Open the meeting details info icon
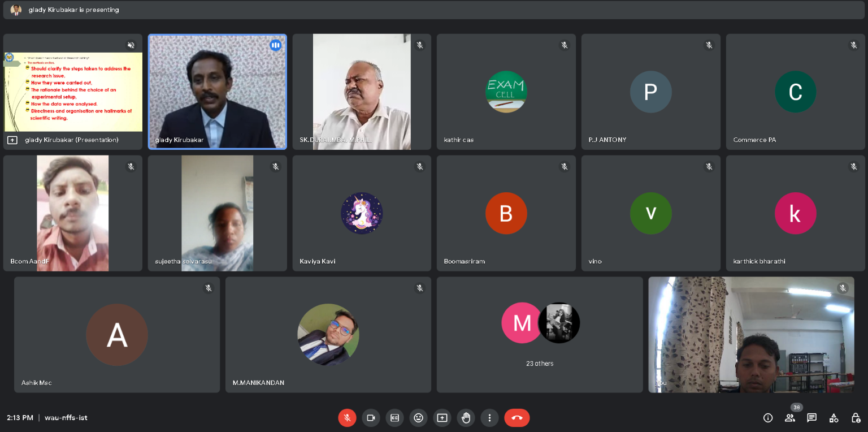The width and height of the screenshot is (868, 432). click(768, 418)
